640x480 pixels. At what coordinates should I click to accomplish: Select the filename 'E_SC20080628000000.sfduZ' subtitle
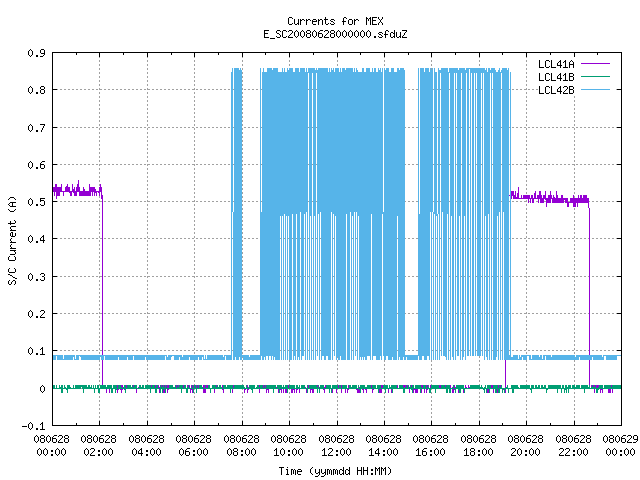(335, 34)
